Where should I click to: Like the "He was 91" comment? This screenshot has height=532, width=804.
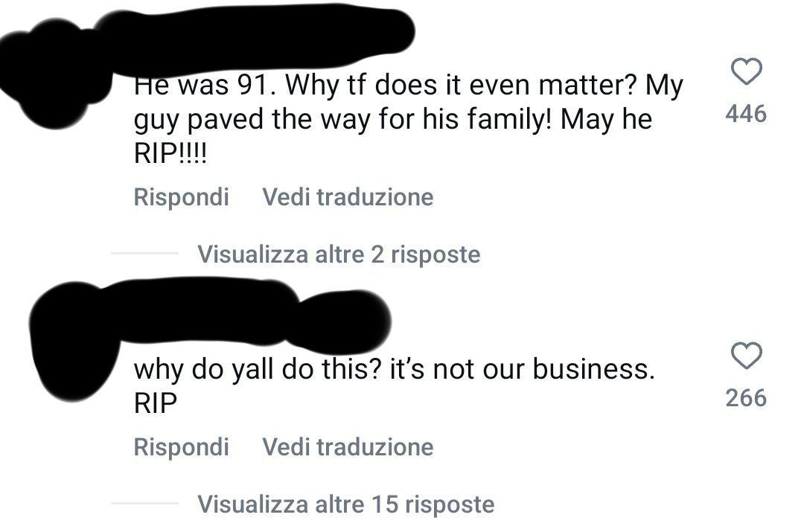(x=746, y=72)
